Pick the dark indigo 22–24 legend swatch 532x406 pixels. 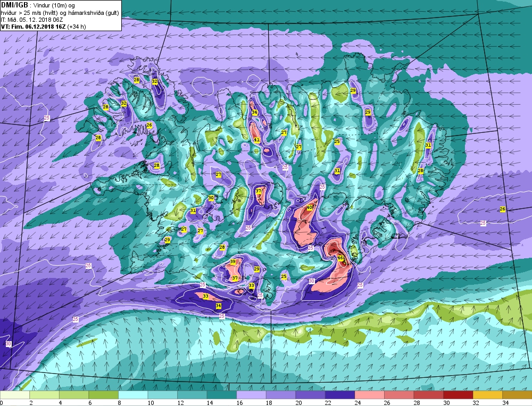coord(339,395)
